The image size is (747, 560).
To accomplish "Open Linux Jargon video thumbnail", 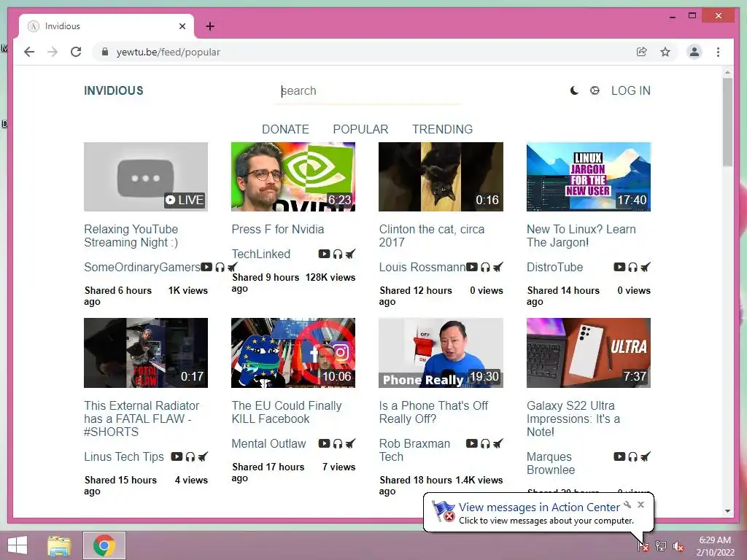I will click(x=589, y=176).
